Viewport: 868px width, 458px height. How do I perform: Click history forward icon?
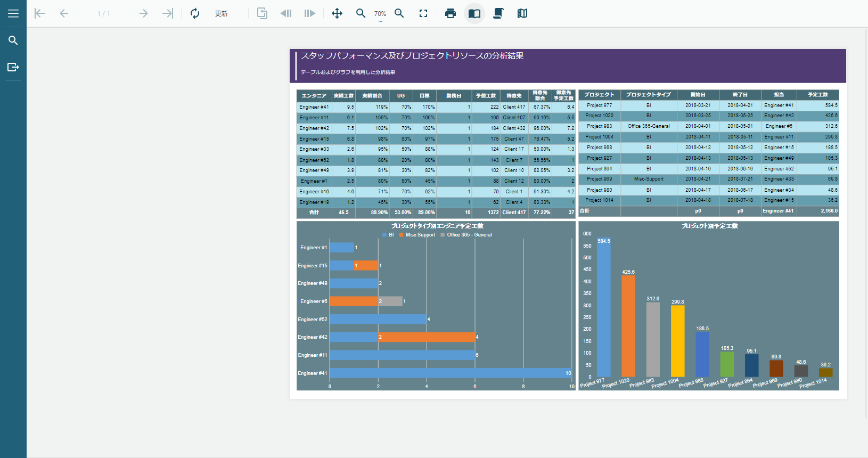[x=310, y=13]
